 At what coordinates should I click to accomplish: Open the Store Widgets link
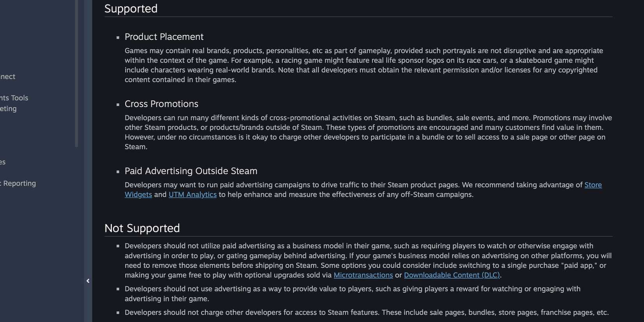(x=593, y=185)
